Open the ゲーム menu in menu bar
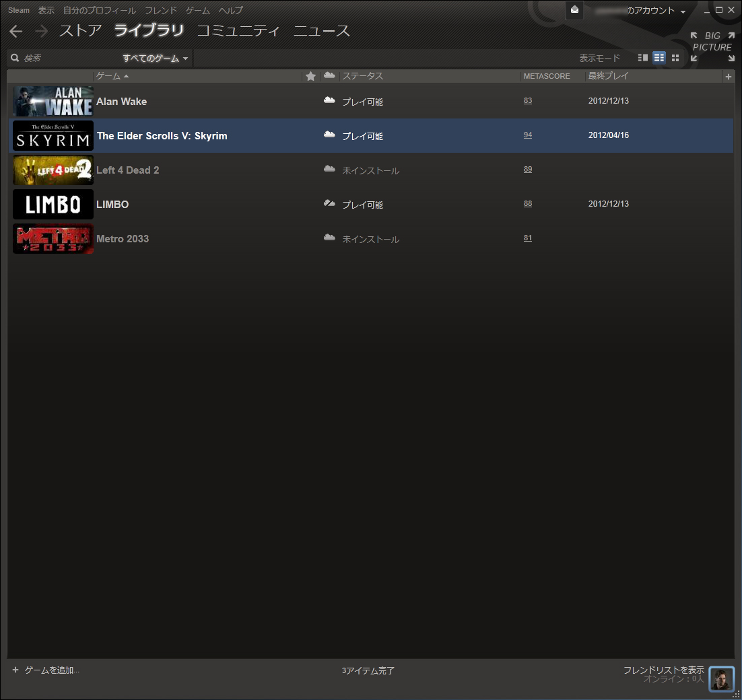Screen dimensions: 742x700 pyautogui.click(x=198, y=10)
